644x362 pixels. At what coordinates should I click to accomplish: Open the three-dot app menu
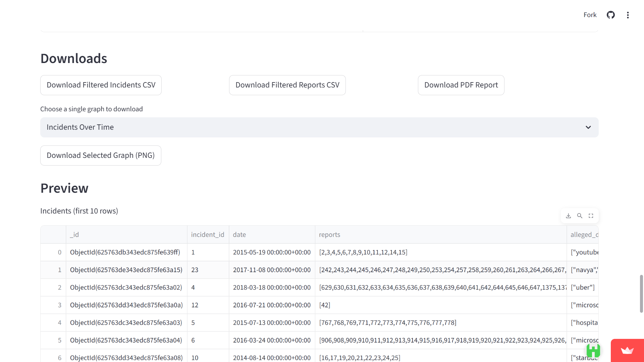[x=628, y=15]
